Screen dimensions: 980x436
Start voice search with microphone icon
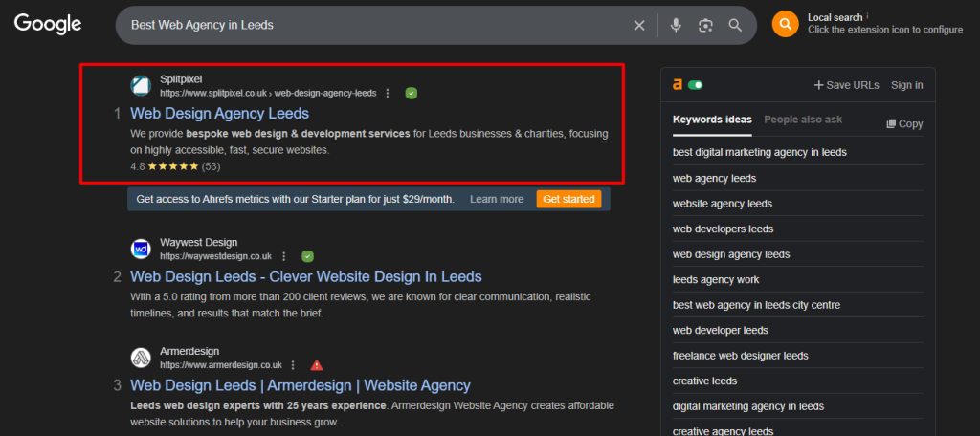(676, 25)
